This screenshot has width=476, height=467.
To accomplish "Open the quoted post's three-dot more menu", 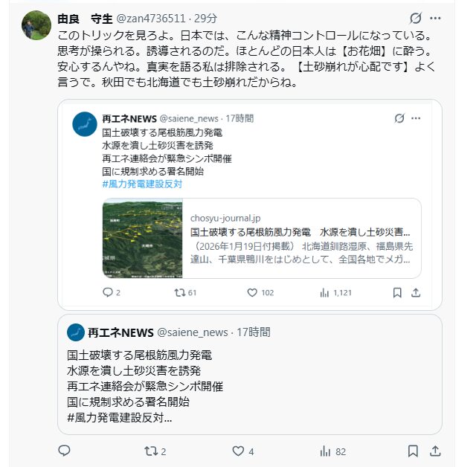I will (x=416, y=118).
